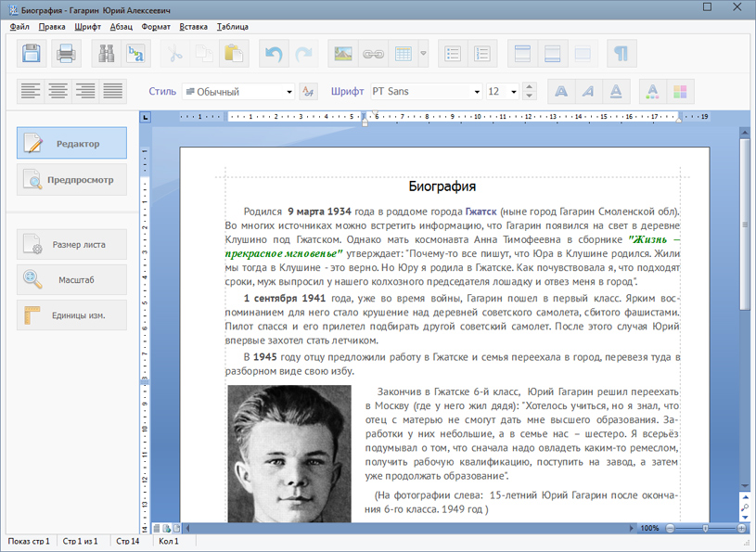Open the Вставка menu

click(x=193, y=27)
